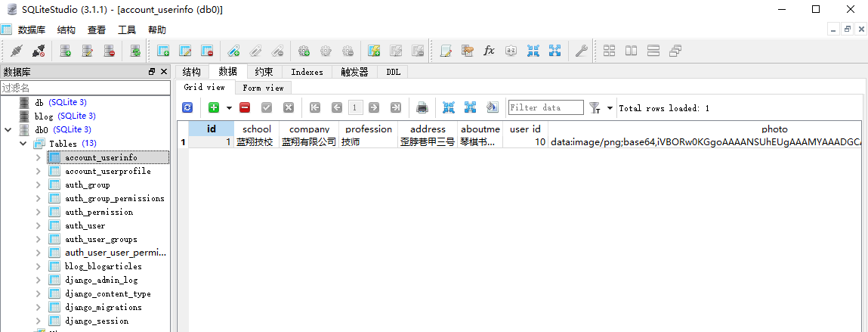Click the edit database icon
Viewport: 868px width, 332px height.
coord(88,51)
